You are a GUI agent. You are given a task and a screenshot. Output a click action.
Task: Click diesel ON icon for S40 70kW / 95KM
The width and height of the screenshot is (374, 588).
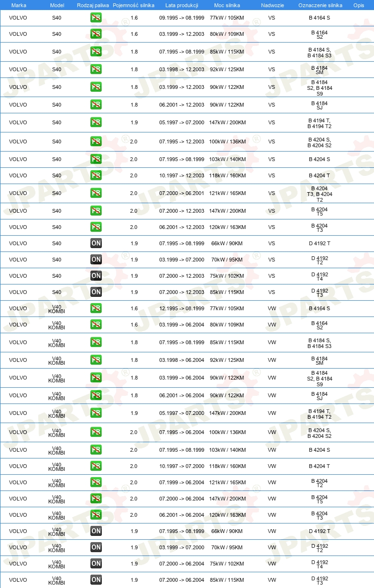pyautogui.click(x=96, y=260)
